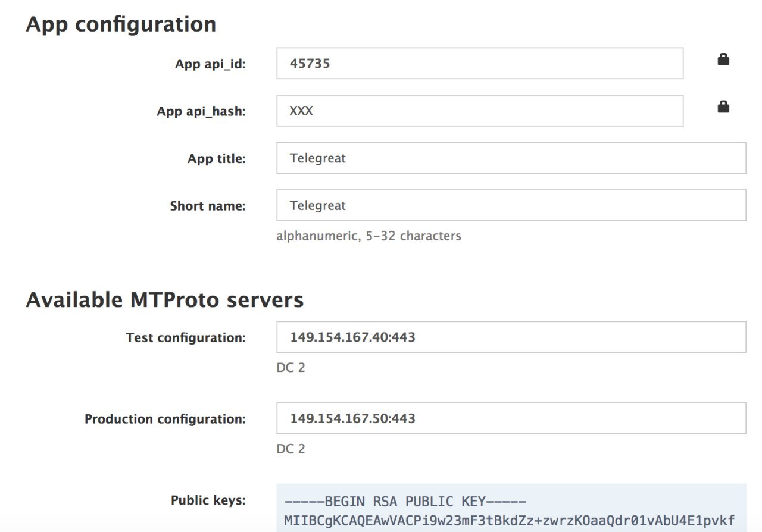This screenshot has height=532, width=762.
Task: Click the lock icon beside App api_hash
Action: coord(723,107)
